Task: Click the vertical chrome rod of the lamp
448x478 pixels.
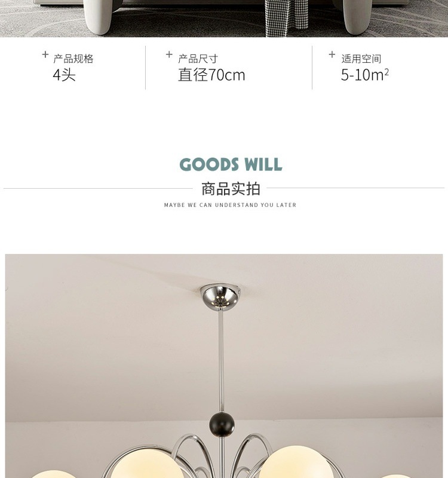Action: pyautogui.click(x=221, y=361)
